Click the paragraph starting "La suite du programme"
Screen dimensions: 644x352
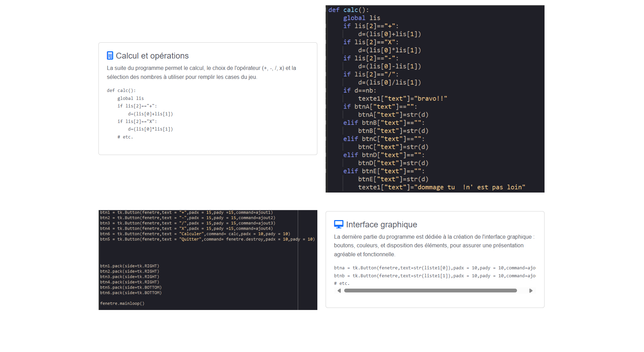pyautogui.click(x=201, y=72)
